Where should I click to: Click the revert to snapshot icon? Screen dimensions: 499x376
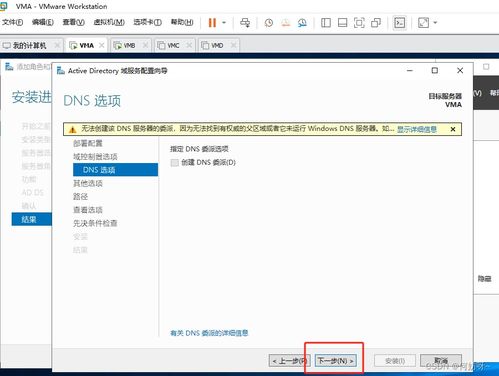pyautogui.click(x=286, y=23)
